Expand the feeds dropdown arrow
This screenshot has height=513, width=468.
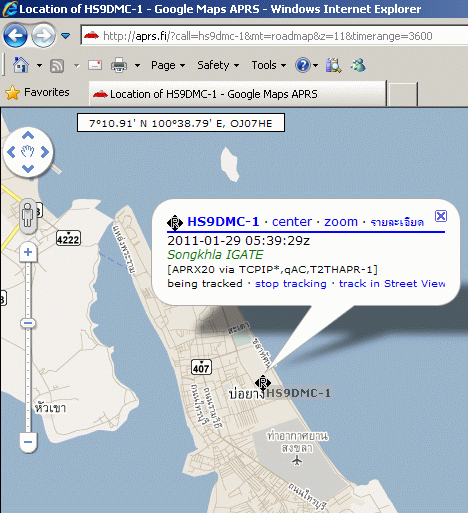click(x=77, y=66)
